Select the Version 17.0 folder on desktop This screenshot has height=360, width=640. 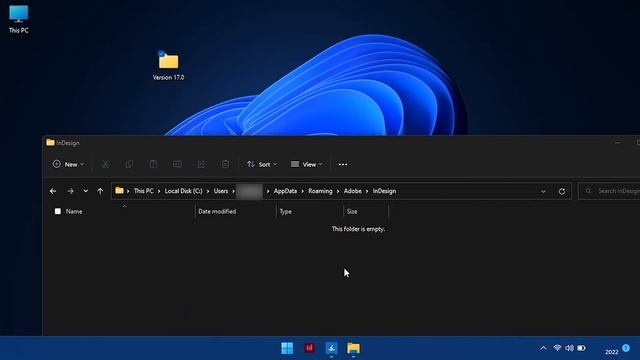(x=169, y=66)
